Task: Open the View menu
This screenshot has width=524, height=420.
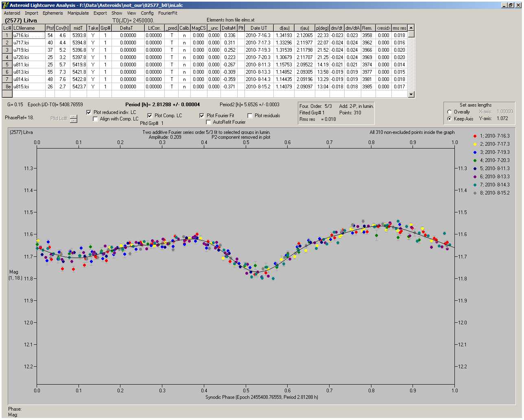Action: [131, 13]
